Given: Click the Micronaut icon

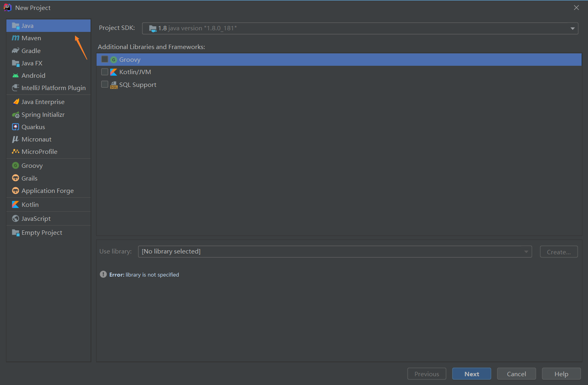Looking at the screenshot, I should tap(16, 139).
